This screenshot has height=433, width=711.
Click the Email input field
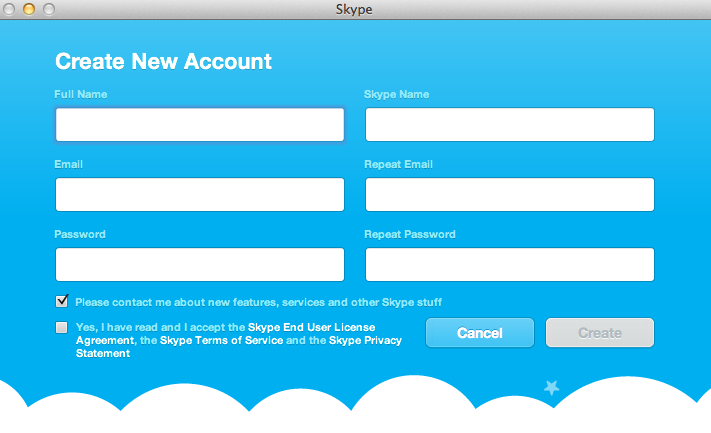pyautogui.click(x=200, y=195)
